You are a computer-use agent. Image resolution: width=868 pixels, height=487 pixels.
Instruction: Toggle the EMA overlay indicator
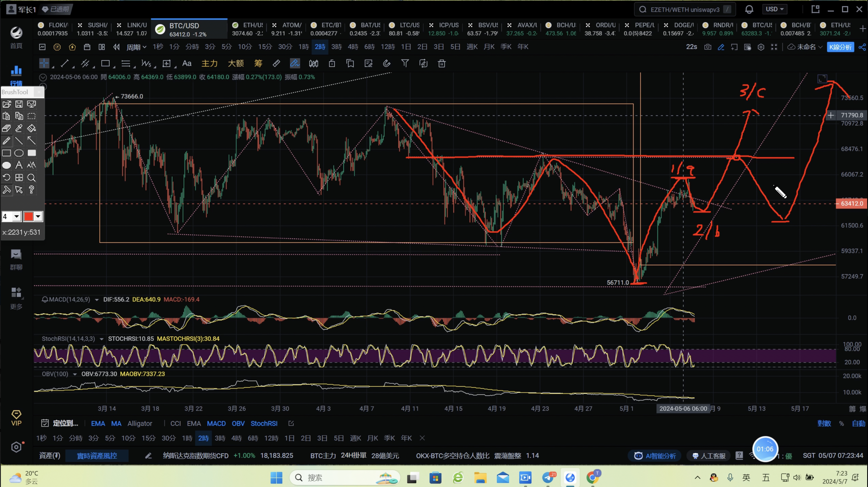(98, 423)
